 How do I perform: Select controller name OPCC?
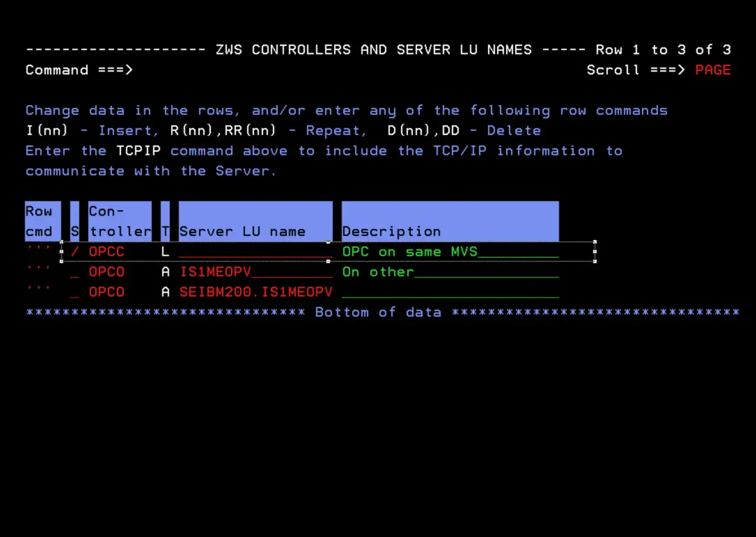point(106,251)
